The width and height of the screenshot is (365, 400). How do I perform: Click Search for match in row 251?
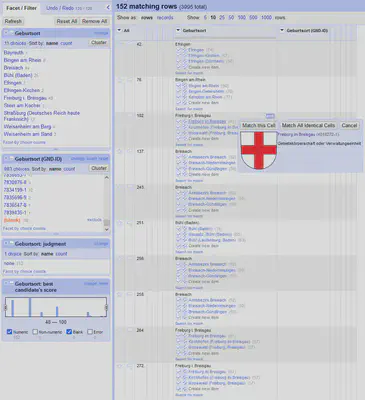click(x=189, y=252)
